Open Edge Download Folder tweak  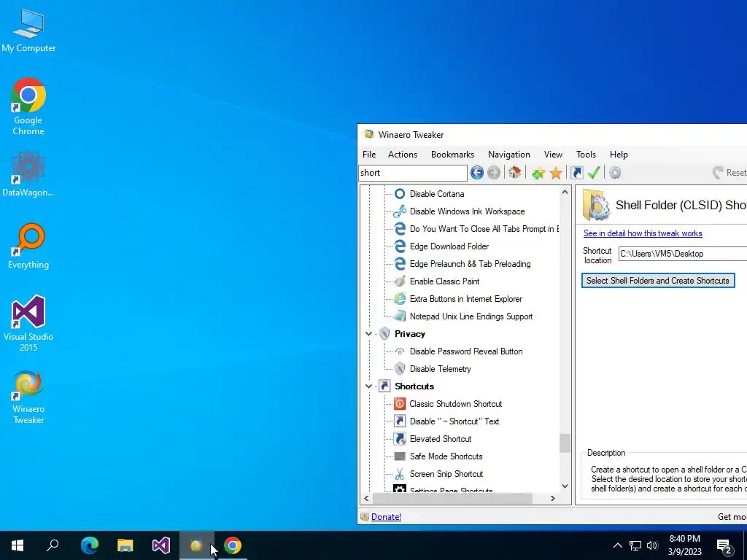[x=449, y=246]
